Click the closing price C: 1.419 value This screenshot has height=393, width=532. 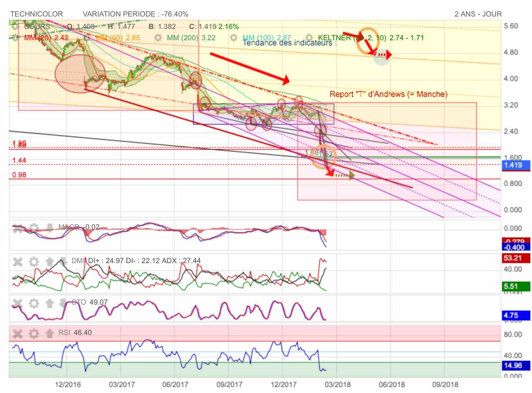[203, 27]
